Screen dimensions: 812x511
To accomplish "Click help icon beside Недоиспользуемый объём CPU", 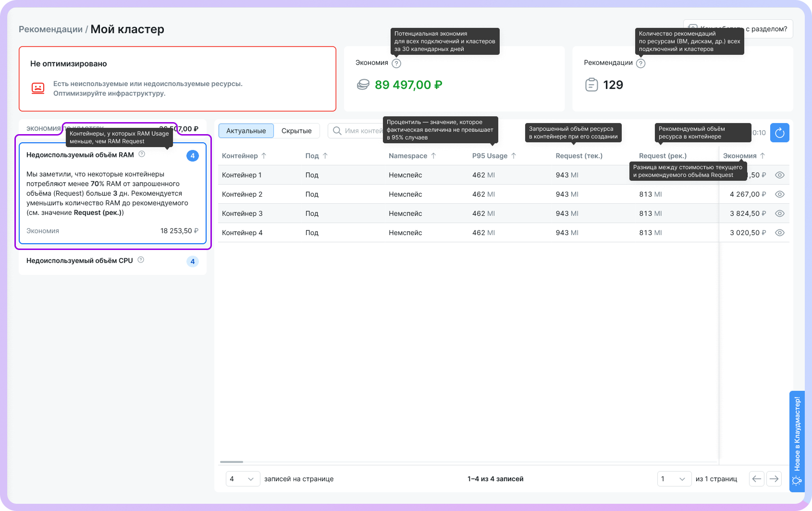I will coord(141,260).
